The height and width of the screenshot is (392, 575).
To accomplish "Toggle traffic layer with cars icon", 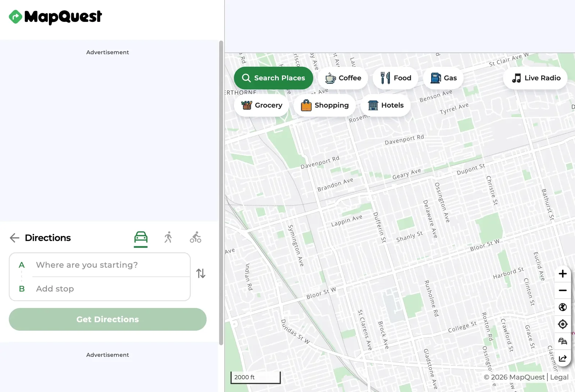I will point(563,341).
